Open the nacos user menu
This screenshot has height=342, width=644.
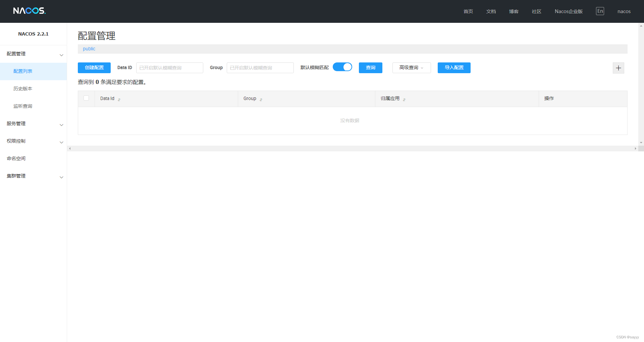[x=624, y=11]
